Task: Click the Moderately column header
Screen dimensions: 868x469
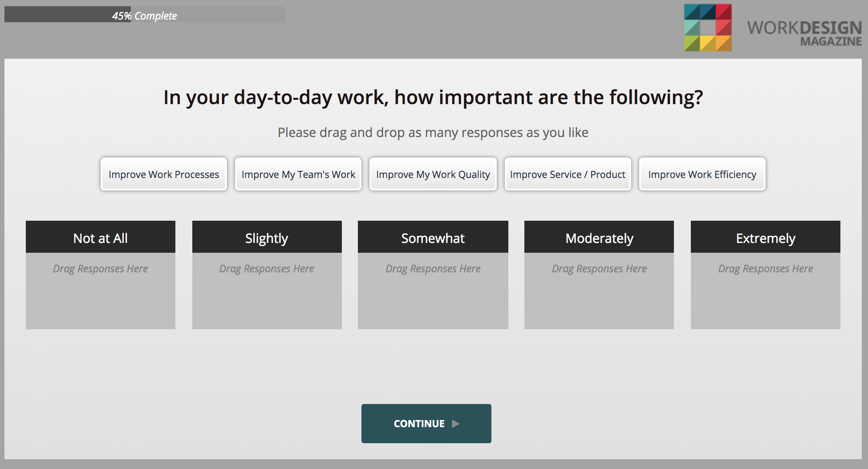Action: click(x=599, y=237)
